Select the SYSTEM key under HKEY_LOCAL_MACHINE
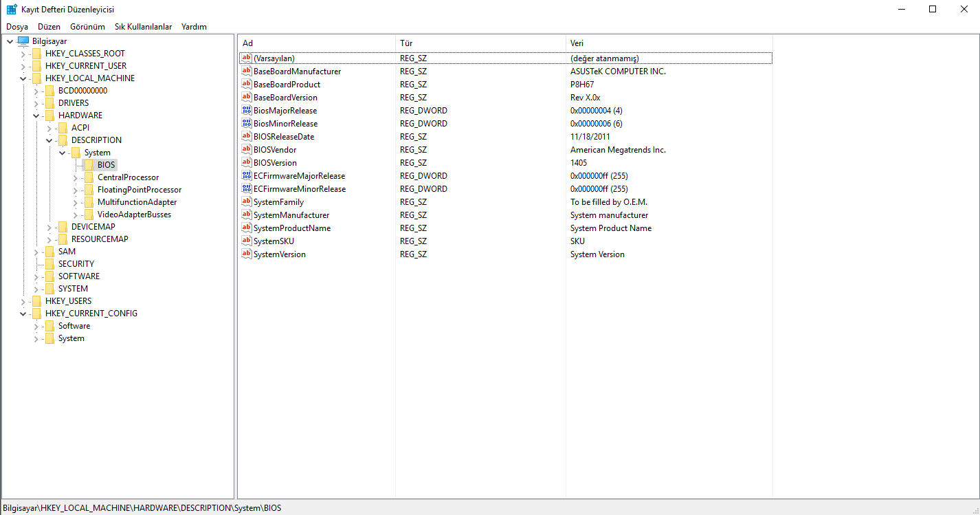 [73, 289]
